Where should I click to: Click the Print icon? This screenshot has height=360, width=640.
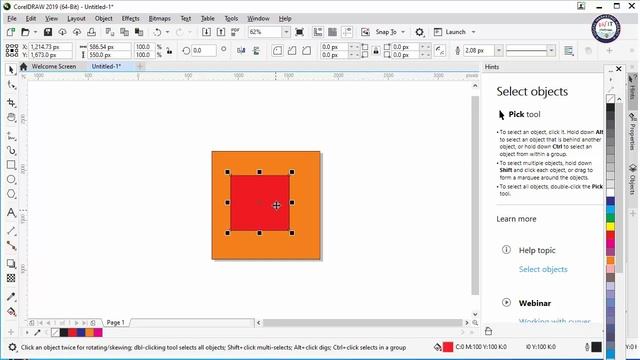pyautogui.click(x=91, y=32)
